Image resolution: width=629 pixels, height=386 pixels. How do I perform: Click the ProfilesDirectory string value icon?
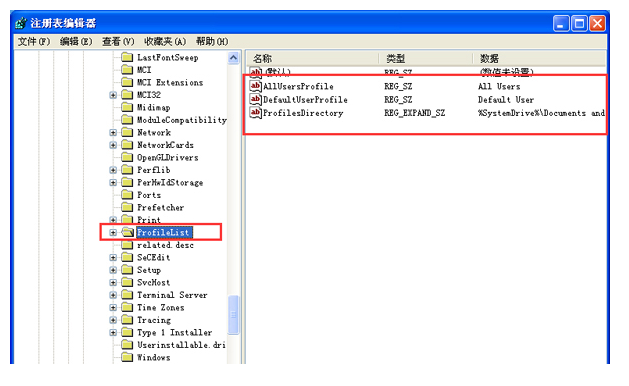click(256, 112)
